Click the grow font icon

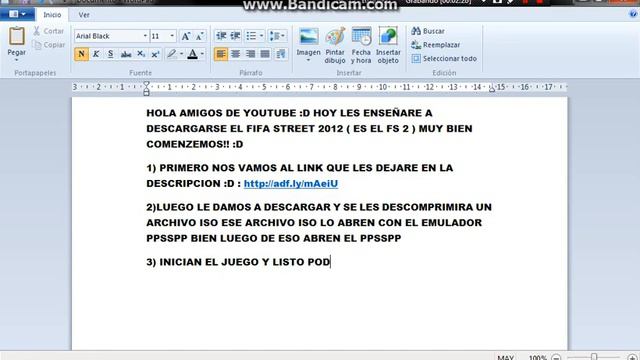pyautogui.click(x=186, y=36)
